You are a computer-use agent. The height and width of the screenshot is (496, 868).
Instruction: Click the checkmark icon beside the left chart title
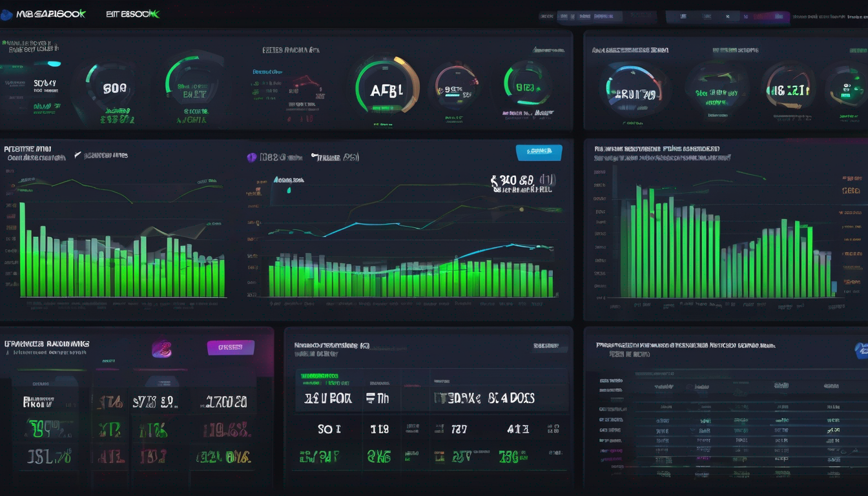78,155
